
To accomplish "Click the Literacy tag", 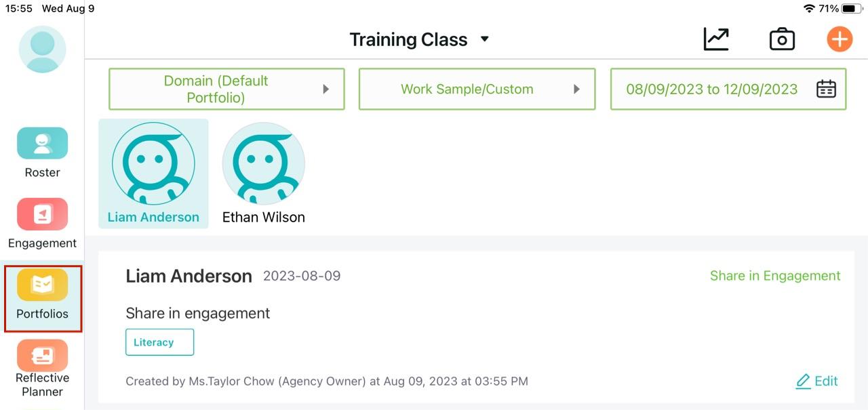I will [x=160, y=342].
